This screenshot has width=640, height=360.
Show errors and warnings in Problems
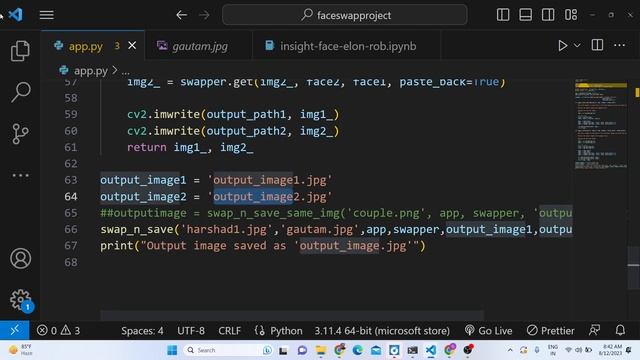coord(58,330)
